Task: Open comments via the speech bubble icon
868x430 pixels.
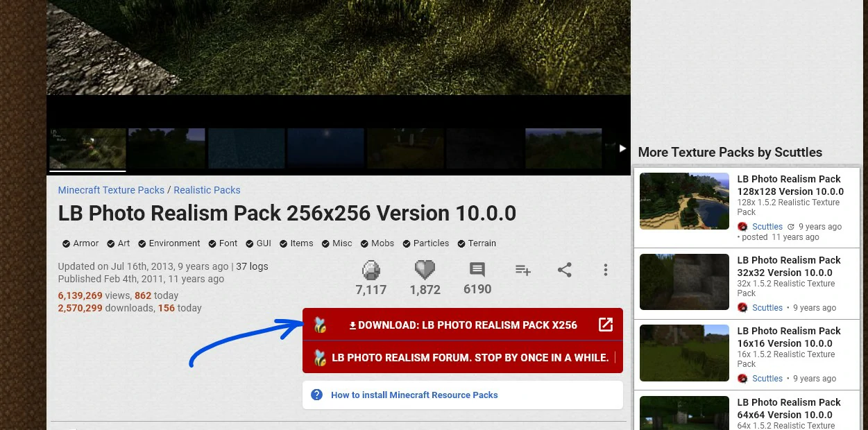Action: (x=477, y=270)
